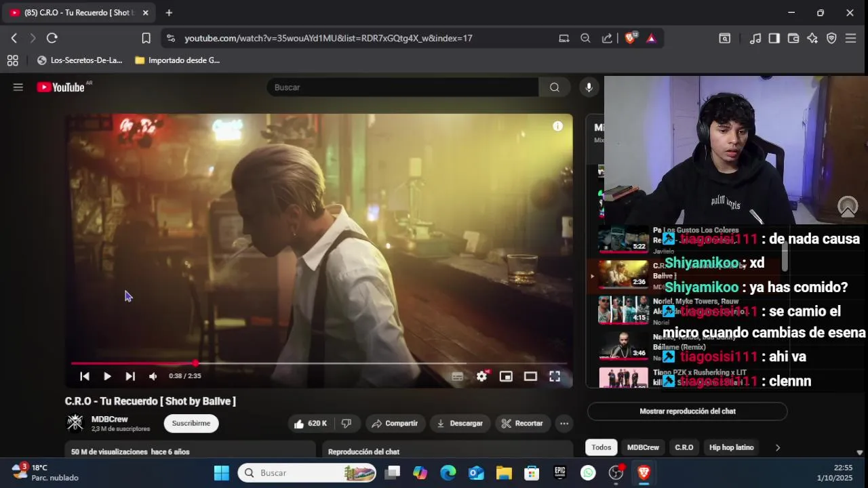
Task: Open more actions three-dot menu under video
Action: pyautogui.click(x=564, y=423)
